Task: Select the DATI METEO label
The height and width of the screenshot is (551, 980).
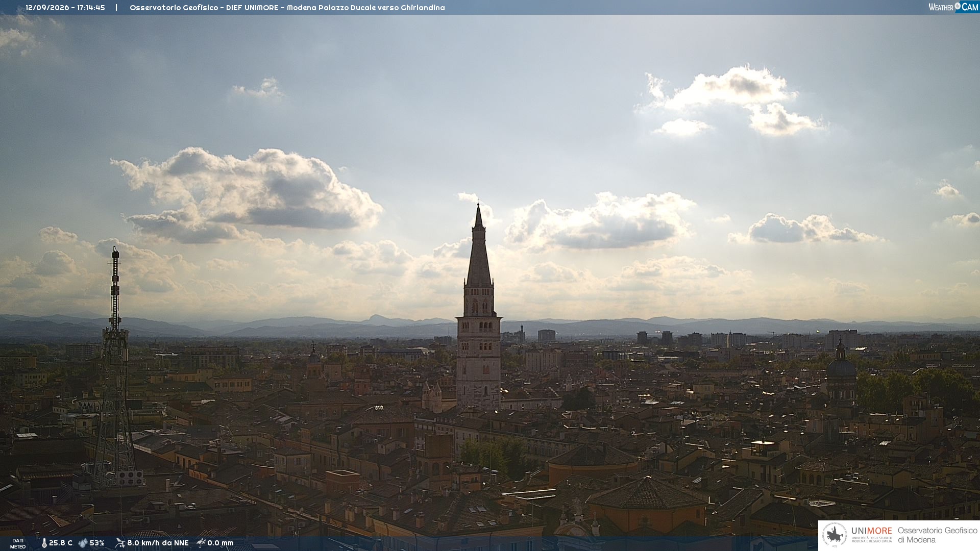Action: (18, 544)
